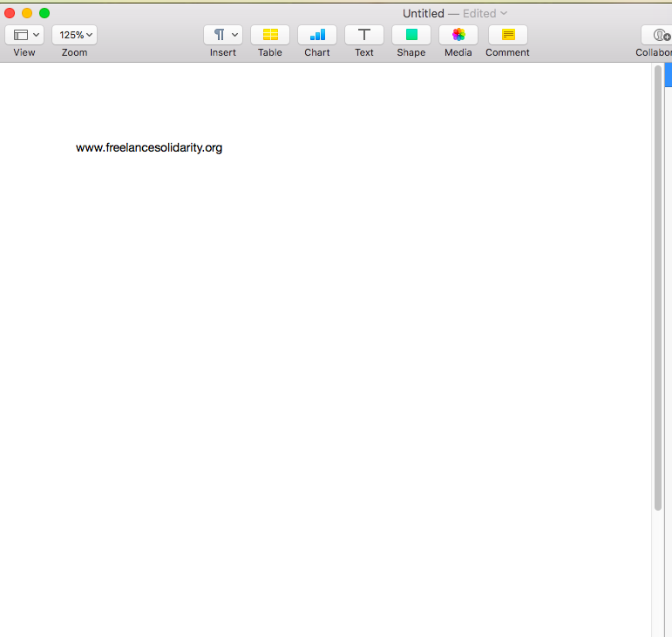The height and width of the screenshot is (637, 672).
Task: Close the window with the red button
Action: point(10,13)
